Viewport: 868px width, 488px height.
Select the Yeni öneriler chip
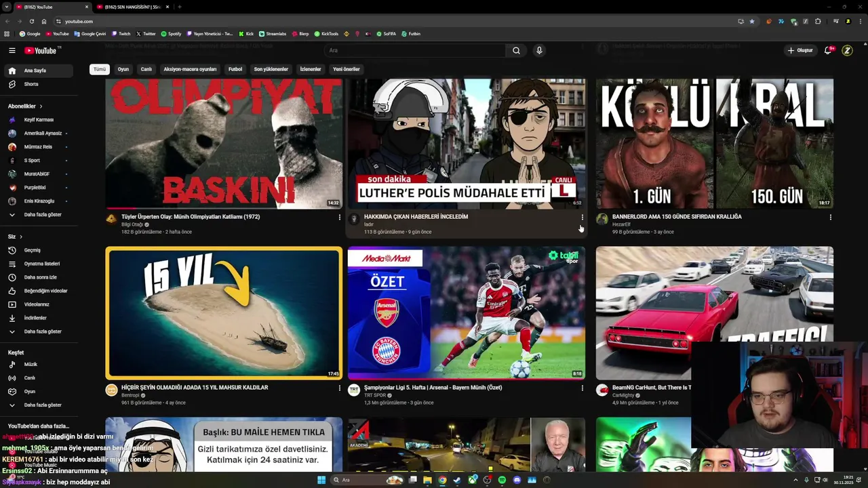[x=347, y=69]
